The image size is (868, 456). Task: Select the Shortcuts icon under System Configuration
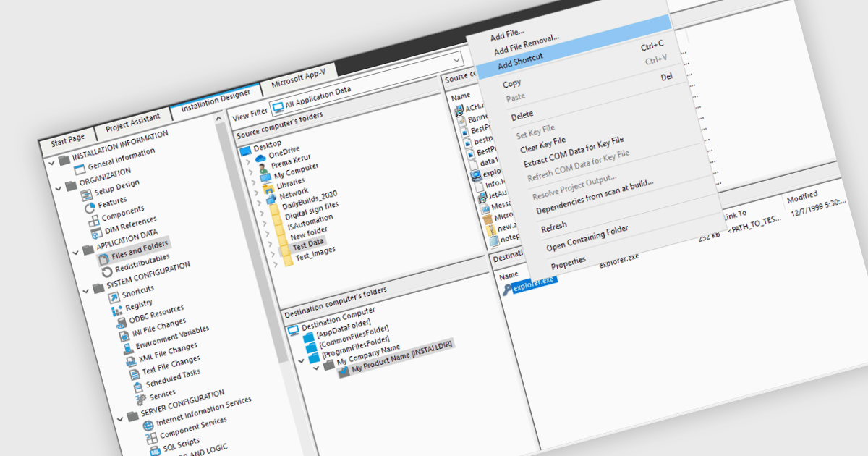coord(114,297)
